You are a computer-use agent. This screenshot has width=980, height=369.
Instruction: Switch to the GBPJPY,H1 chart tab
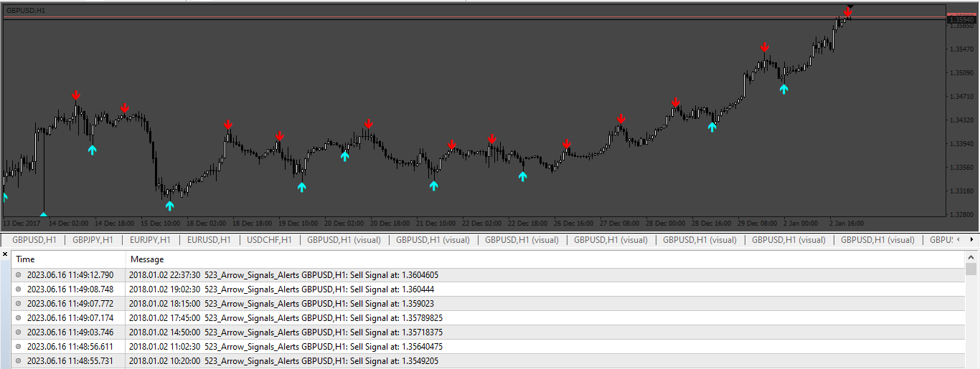[x=93, y=240]
